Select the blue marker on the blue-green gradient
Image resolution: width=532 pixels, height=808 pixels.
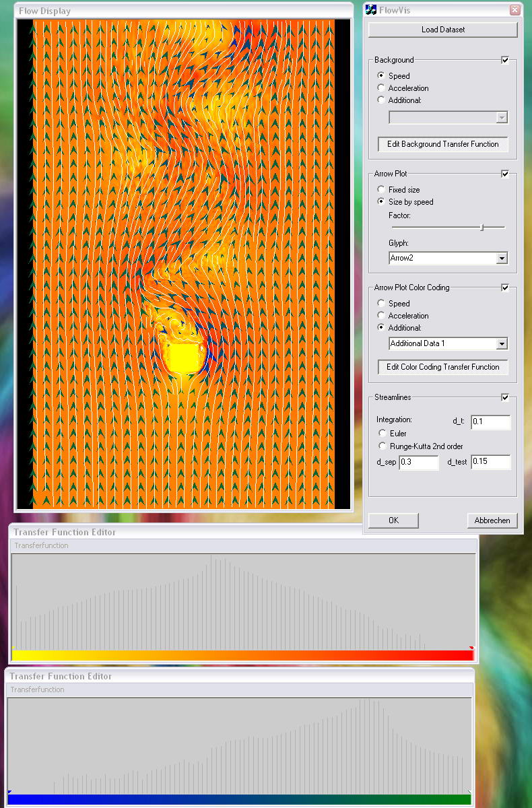(9, 793)
